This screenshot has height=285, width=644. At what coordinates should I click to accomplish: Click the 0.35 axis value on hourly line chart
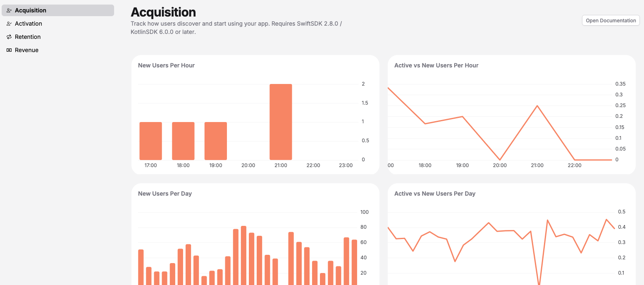coord(620,84)
